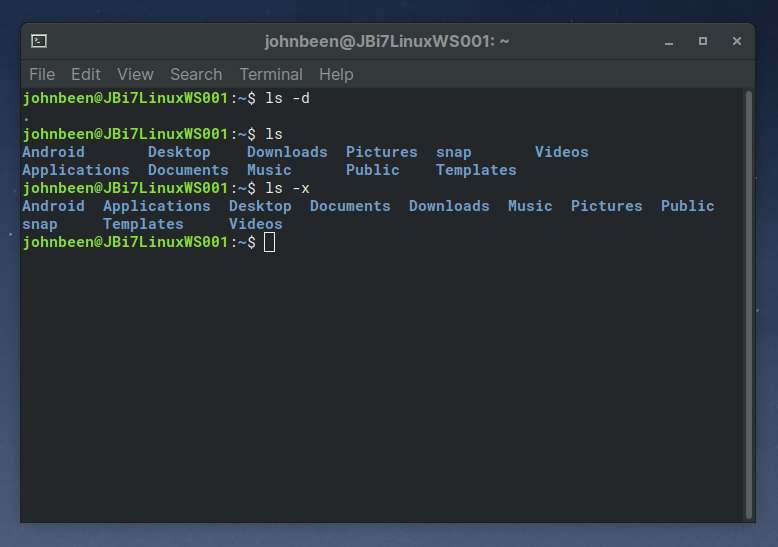Click 'Public' in the plain ls output
Viewport: 778px width, 547px height.
click(x=372, y=170)
